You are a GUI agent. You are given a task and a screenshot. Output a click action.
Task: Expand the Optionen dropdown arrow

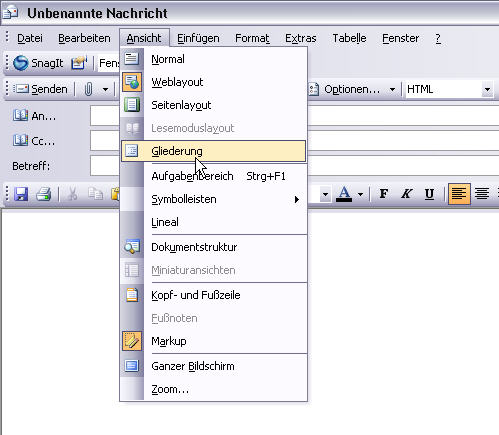pos(392,89)
